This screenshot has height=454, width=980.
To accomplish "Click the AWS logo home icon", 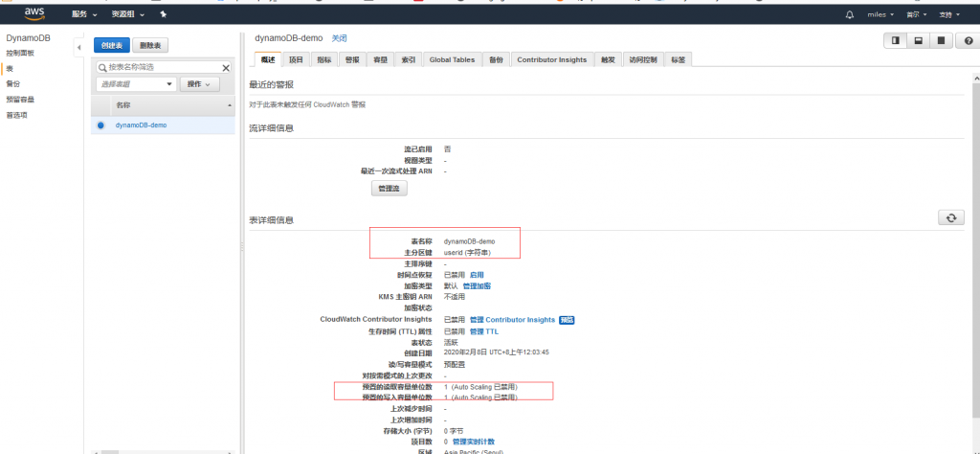I will [35, 13].
